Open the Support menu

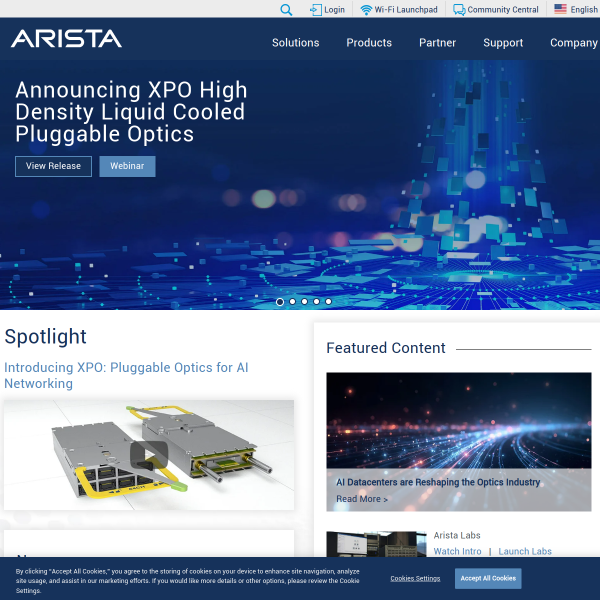(x=503, y=42)
